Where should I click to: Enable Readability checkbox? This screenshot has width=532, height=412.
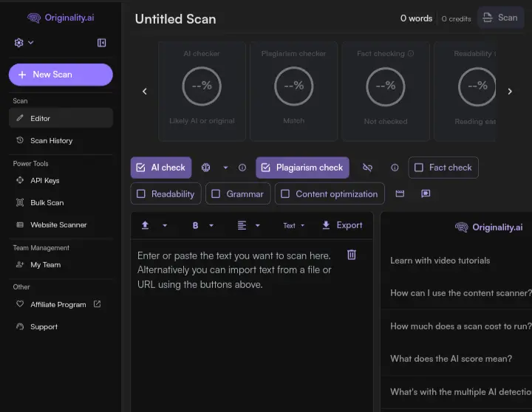pyautogui.click(x=141, y=193)
